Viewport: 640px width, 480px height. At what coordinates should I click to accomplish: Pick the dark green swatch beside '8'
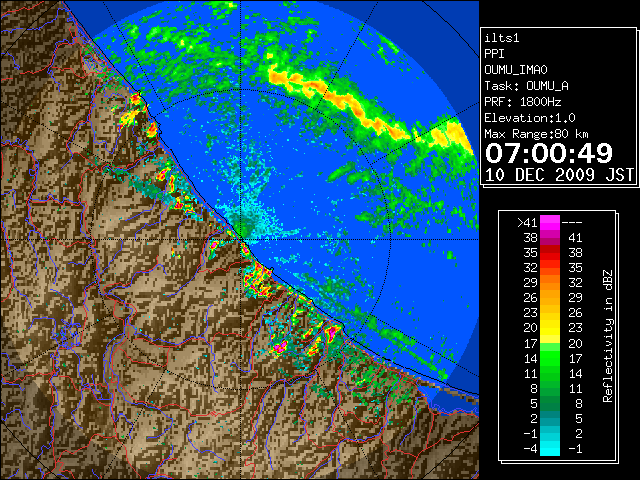(550, 388)
